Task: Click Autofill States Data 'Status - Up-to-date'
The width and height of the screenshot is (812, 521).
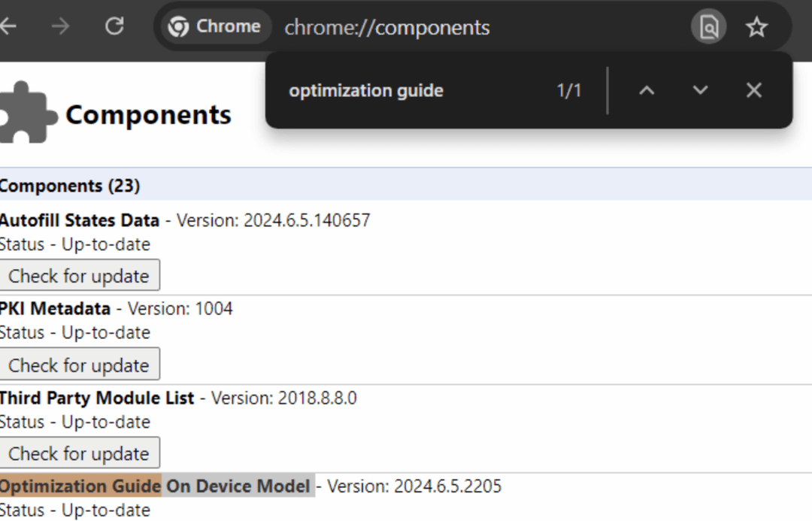Action: 74,244
